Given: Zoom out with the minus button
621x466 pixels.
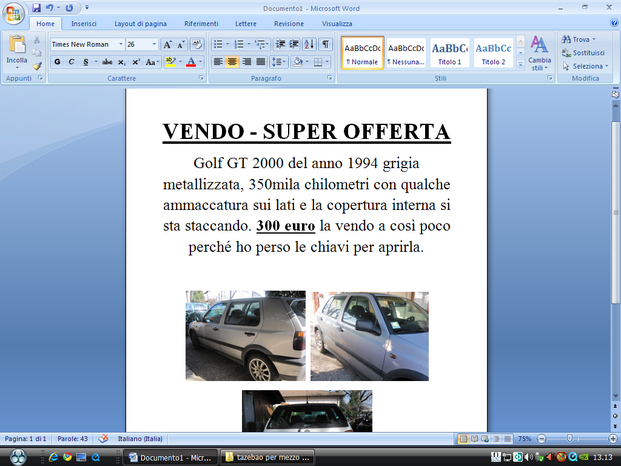Looking at the screenshot, I should coord(541,439).
